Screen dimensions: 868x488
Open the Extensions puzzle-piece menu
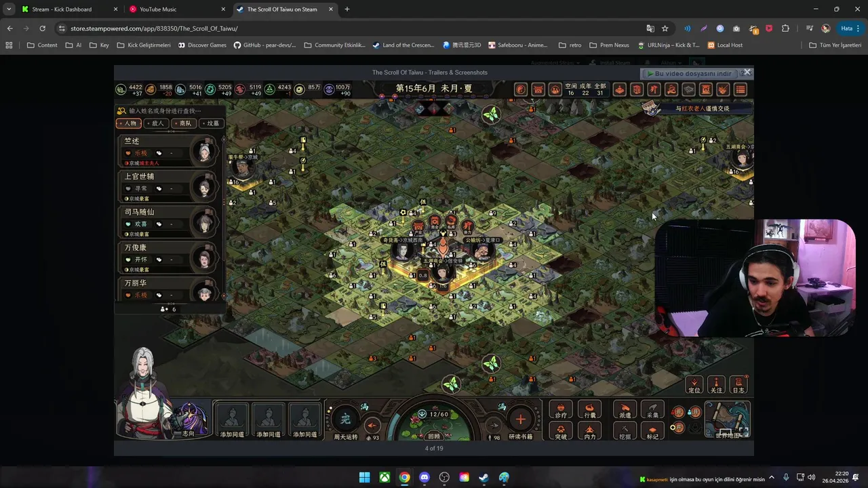(785, 28)
